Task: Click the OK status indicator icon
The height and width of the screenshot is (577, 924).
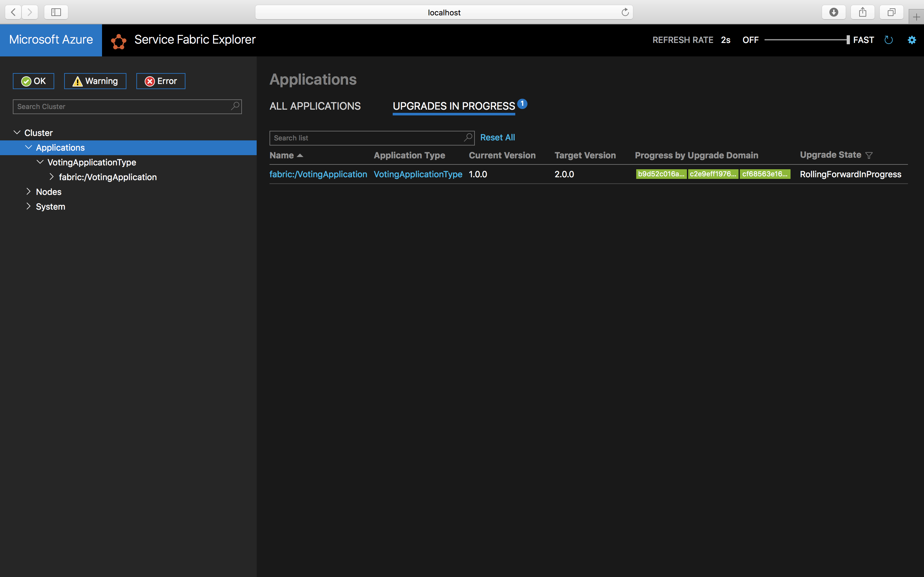Action: [26, 81]
